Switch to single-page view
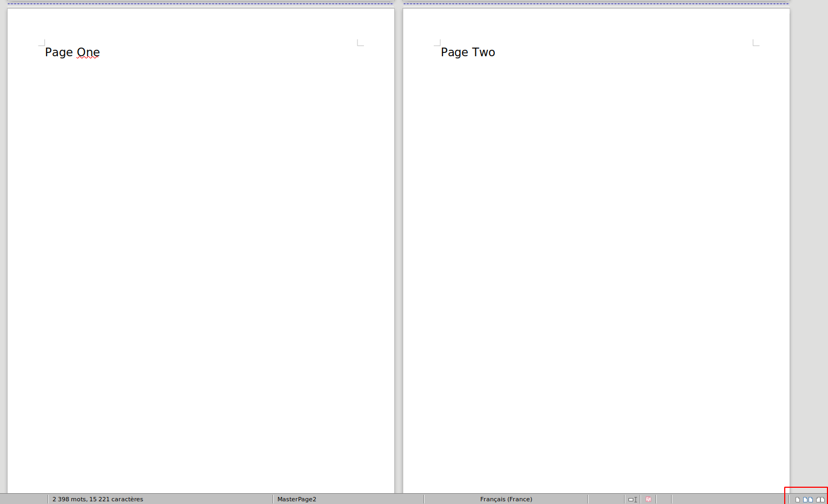The image size is (828, 504). click(x=797, y=500)
